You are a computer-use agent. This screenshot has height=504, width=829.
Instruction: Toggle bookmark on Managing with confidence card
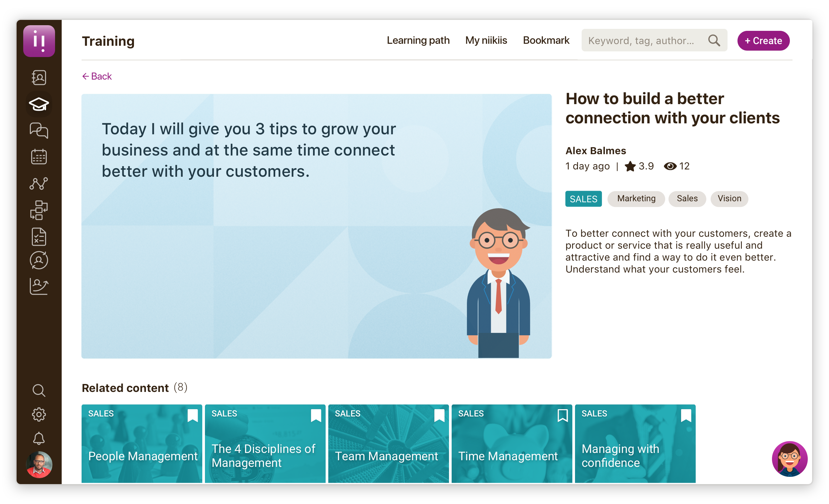[x=686, y=415]
